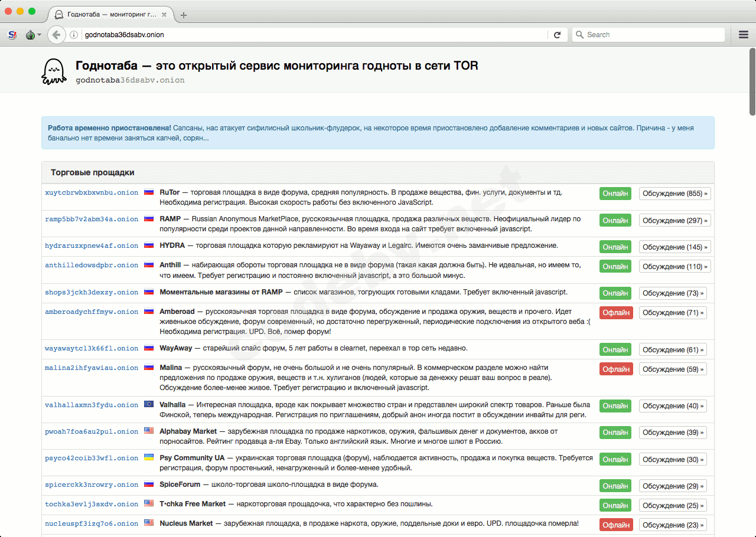Click the page vertical scrollbar
756x537 pixels.
coord(752,81)
